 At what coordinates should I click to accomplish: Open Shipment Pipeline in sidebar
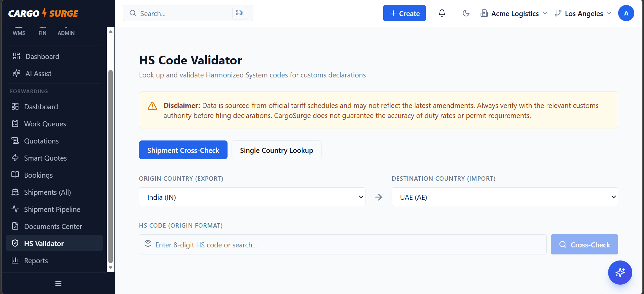[x=54, y=209]
